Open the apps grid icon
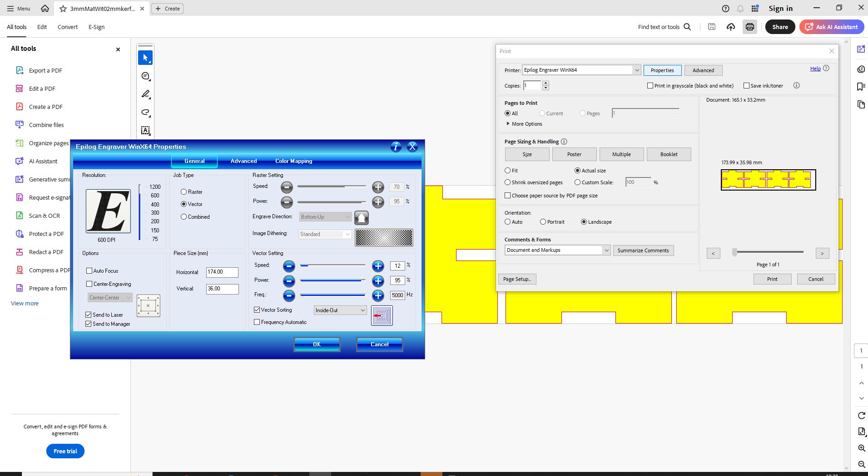 coord(755,9)
